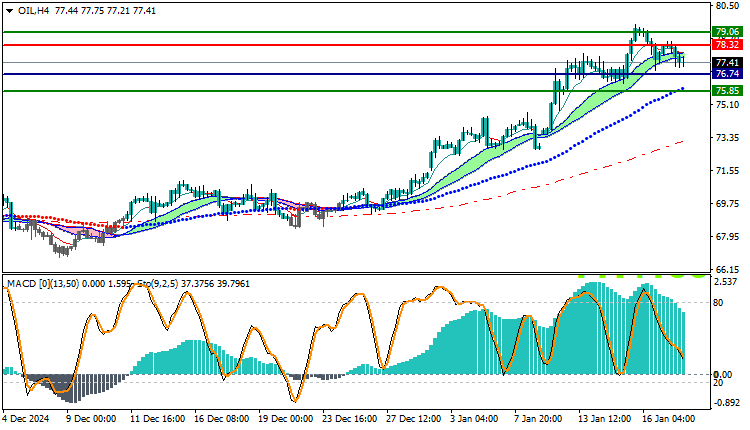Image resolution: width=750 pixels, height=430 pixels.
Task: Click the 3 Jan 04:00 time label
Action: click(x=475, y=419)
